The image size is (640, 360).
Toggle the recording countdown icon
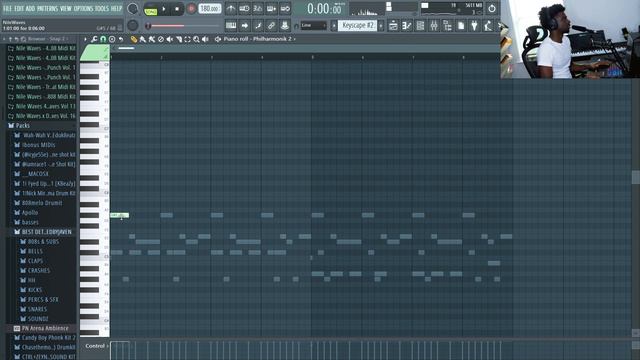coord(258,8)
